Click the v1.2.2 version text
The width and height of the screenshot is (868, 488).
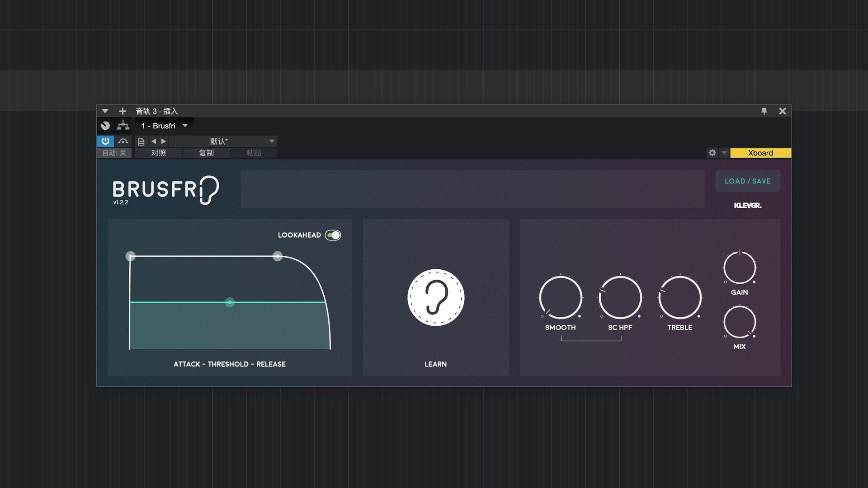click(x=121, y=202)
